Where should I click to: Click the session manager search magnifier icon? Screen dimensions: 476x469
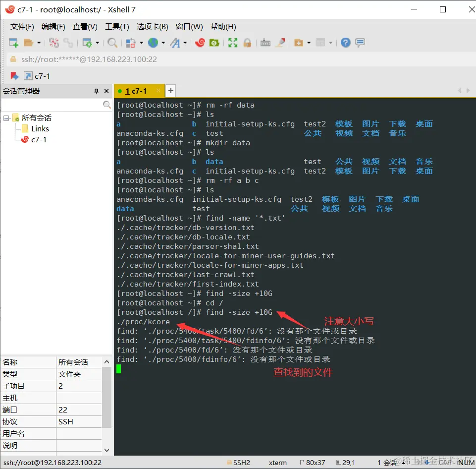(x=107, y=105)
